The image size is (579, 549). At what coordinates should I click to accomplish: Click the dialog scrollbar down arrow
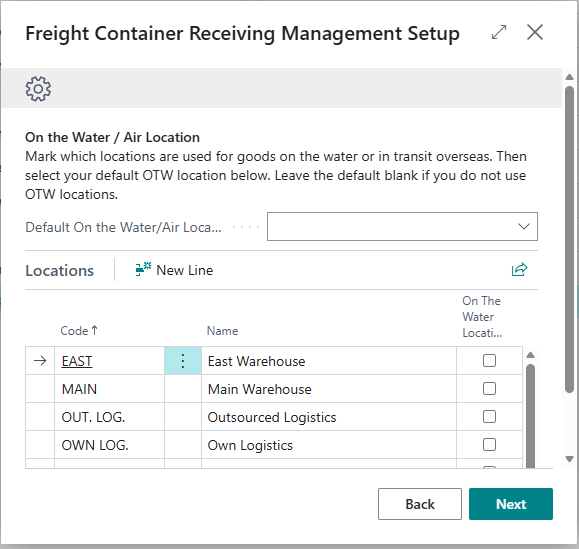pos(569,459)
